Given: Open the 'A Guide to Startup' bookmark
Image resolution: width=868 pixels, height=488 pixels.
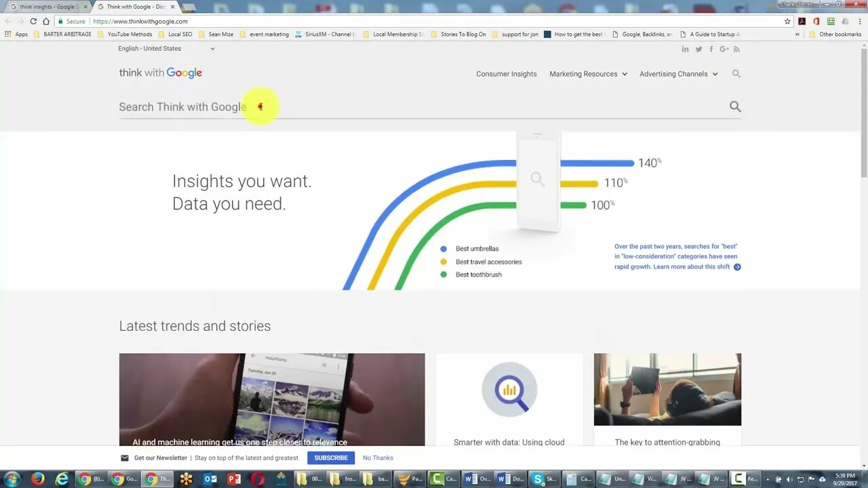Looking at the screenshot, I should pos(709,34).
